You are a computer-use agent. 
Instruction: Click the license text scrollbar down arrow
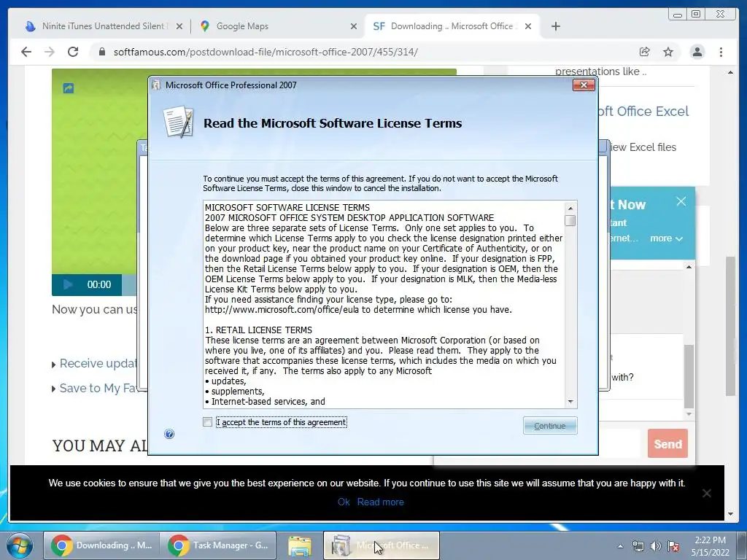(x=570, y=402)
